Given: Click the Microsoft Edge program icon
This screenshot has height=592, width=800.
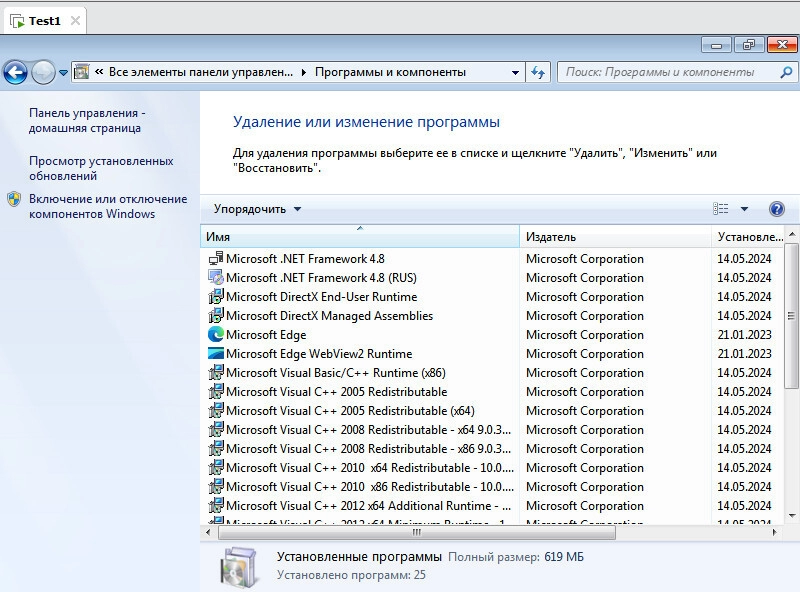Looking at the screenshot, I should coord(216,335).
